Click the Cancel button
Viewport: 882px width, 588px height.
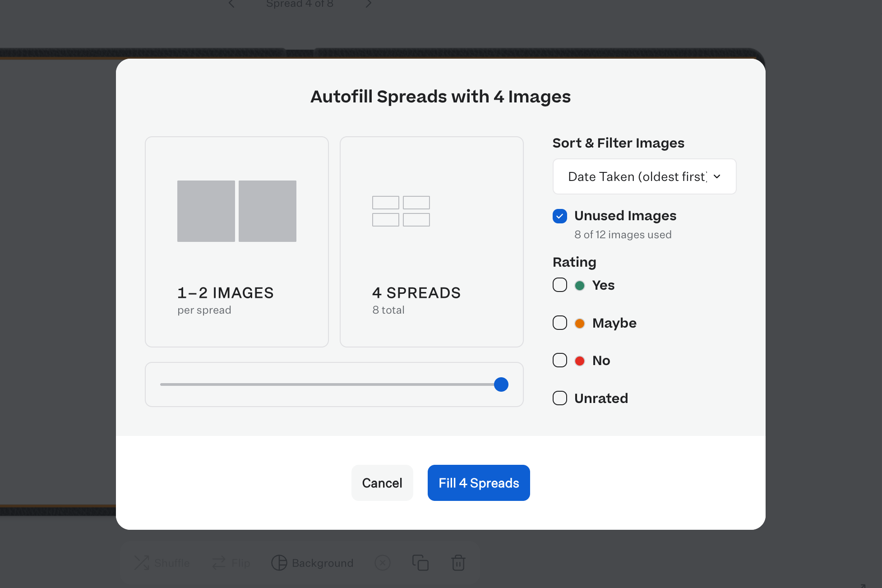pyautogui.click(x=382, y=483)
